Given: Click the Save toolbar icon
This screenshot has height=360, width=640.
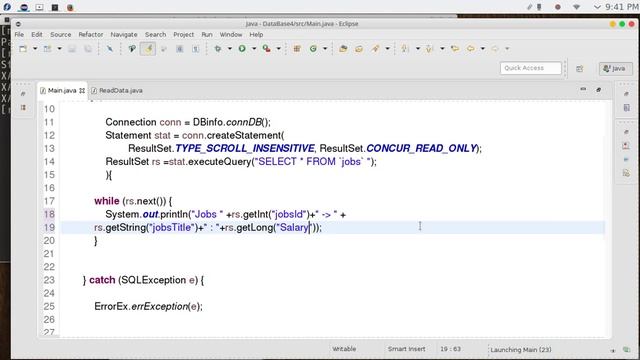Looking at the screenshot, I should (72, 49).
